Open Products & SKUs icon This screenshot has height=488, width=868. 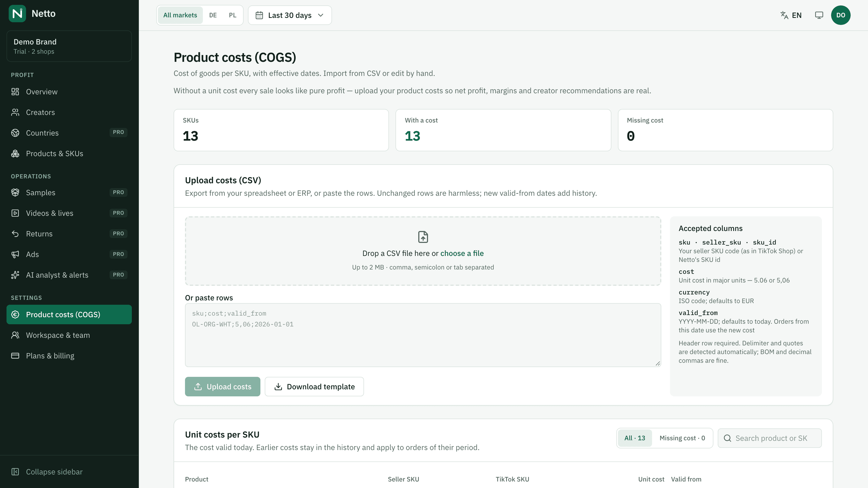(x=15, y=153)
